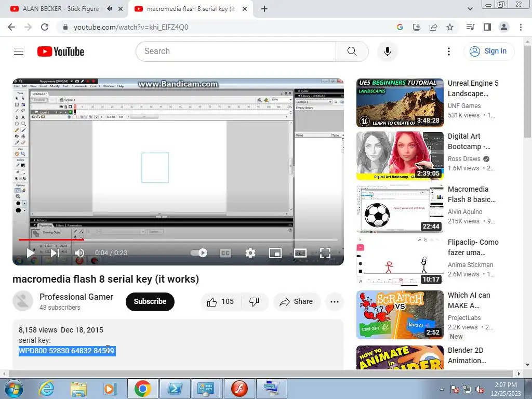Open the Which AI can MAKE A video title

pyautogui.click(x=469, y=300)
